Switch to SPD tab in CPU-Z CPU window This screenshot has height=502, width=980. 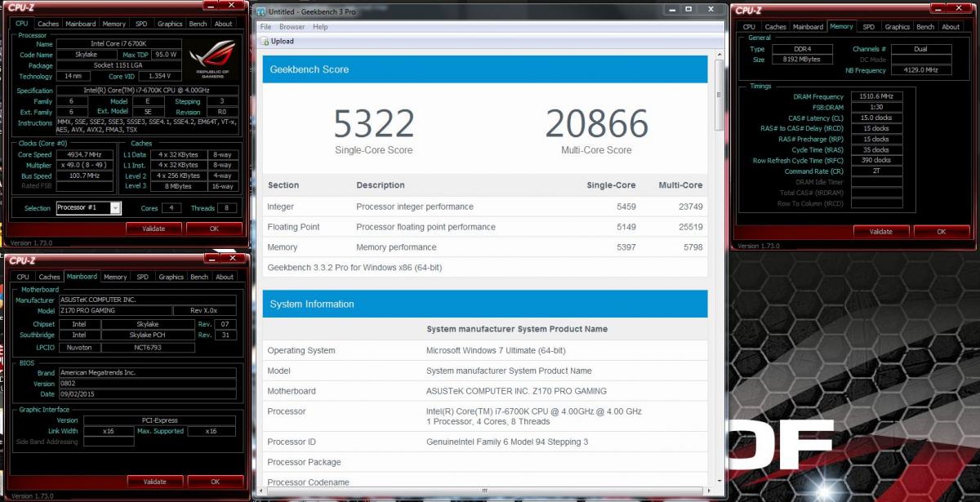(x=141, y=24)
